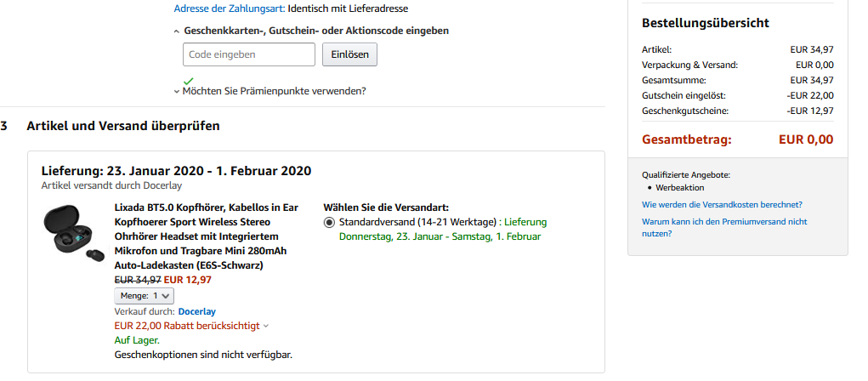Select the Standardversand (14-21 Werktage) radio button
Viewport: 868px width, 381px height.
(330, 222)
